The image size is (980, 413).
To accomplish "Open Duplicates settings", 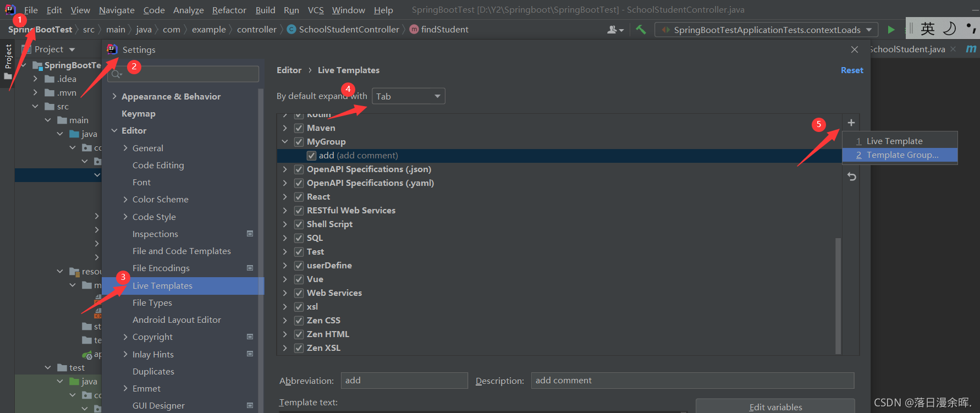I will pos(153,371).
